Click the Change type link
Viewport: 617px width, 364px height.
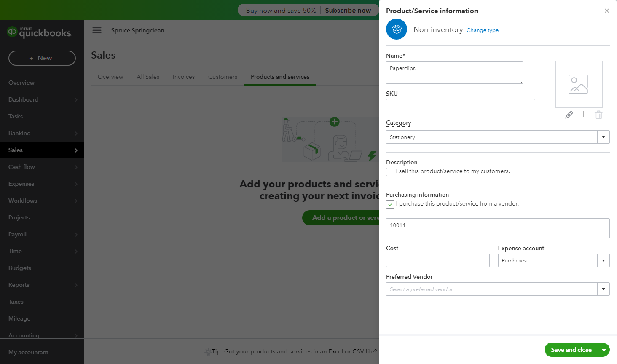pos(483,30)
